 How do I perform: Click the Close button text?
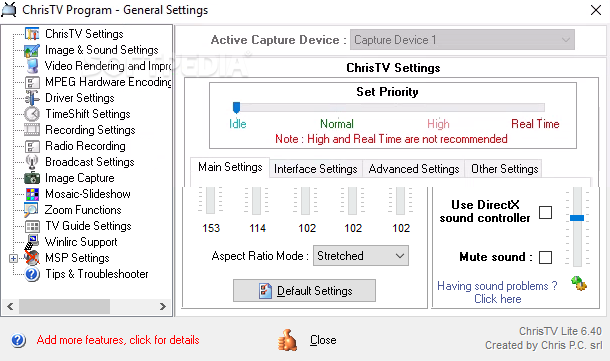[x=323, y=340]
